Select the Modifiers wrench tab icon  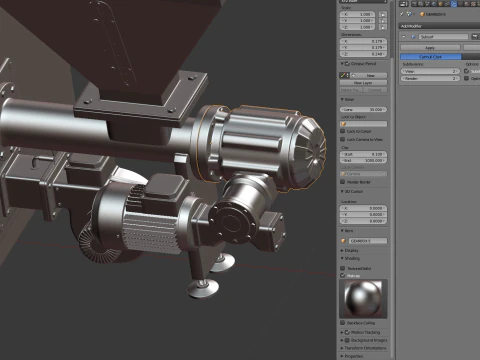454,4
